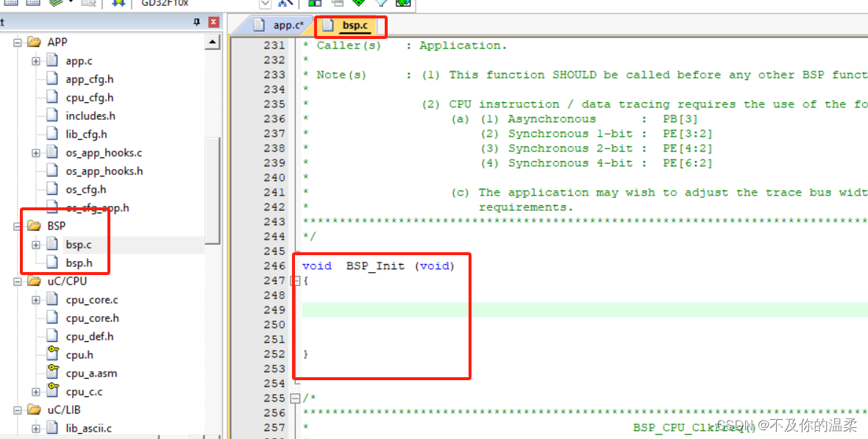The height and width of the screenshot is (439, 868).
Task: Click the cpu_def.h file icon
Action: pyautogui.click(x=52, y=336)
